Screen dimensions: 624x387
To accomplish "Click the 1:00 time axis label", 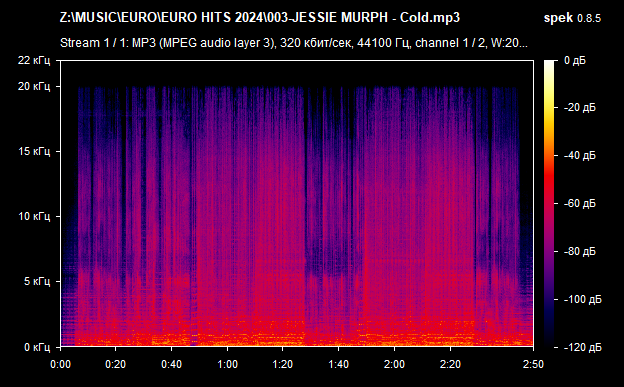I will pyautogui.click(x=227, y=364).
